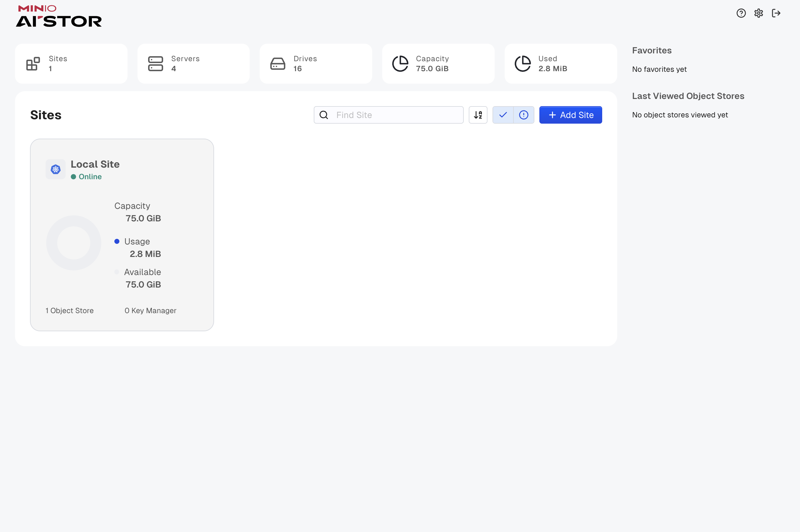This screenshot has height=532, width=800.
Task: Open the help question mark icon
Action: 741,13
